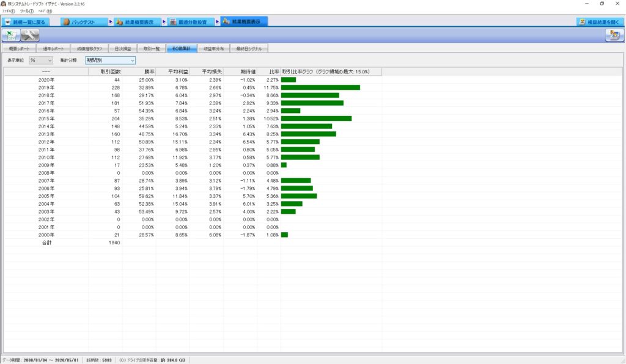The width and height of the screenshot is (626, 364).
Task: Open the first 結果概要表示 step after バックテスト
Action: point(136,22)
